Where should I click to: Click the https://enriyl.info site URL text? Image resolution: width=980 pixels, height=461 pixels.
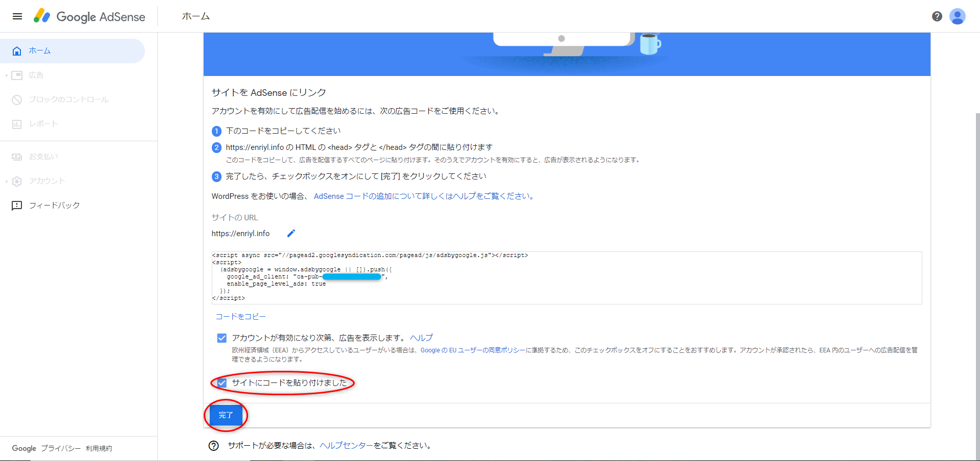tap(240, 234)
